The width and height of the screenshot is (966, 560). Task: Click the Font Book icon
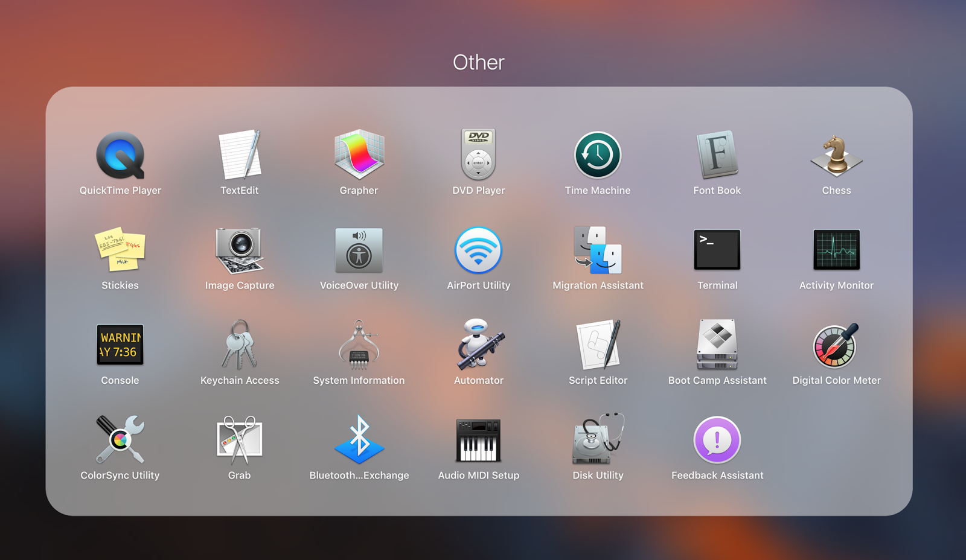click(x=717, y=155)
